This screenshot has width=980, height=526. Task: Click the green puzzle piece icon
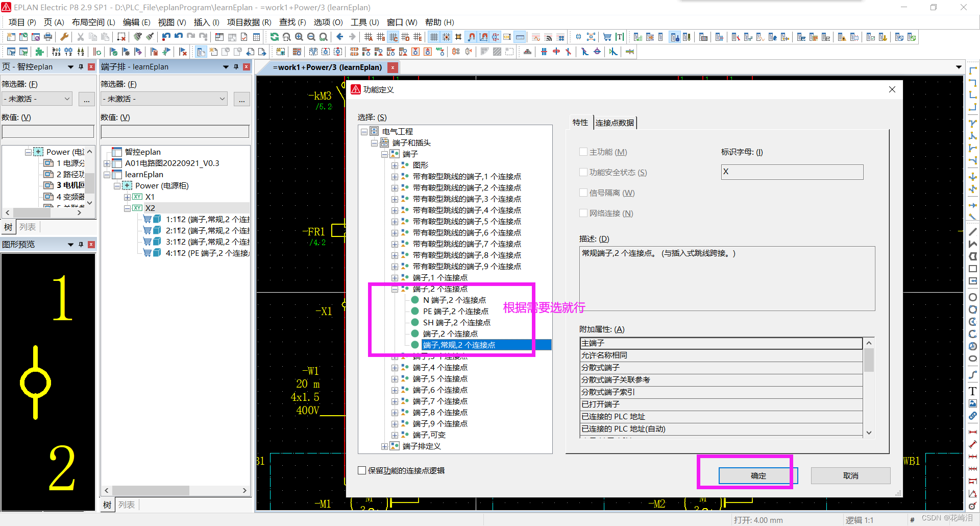tap(40, 52)
